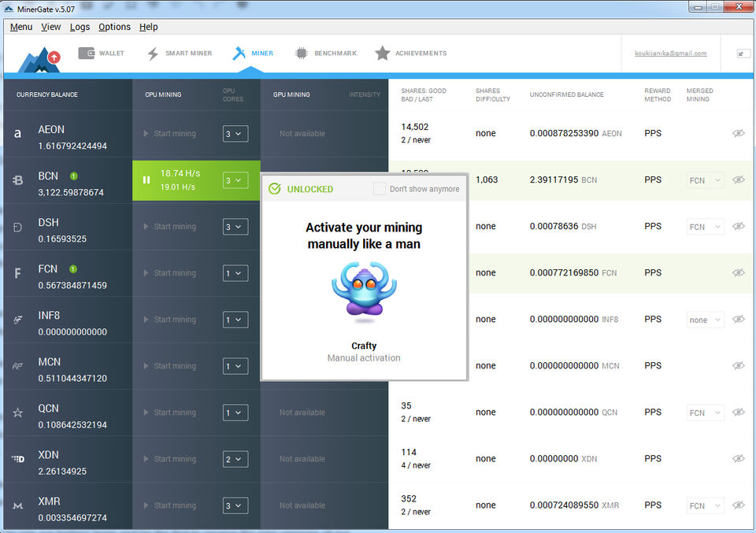
Task: Open DSH CPU cores dropdown
Action: (x=235, y=227)
